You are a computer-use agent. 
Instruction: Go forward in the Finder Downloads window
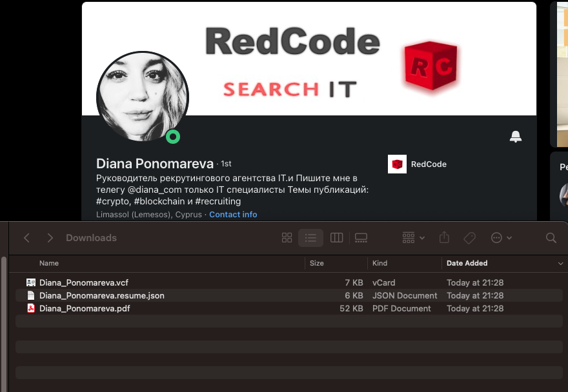[50, 238]
